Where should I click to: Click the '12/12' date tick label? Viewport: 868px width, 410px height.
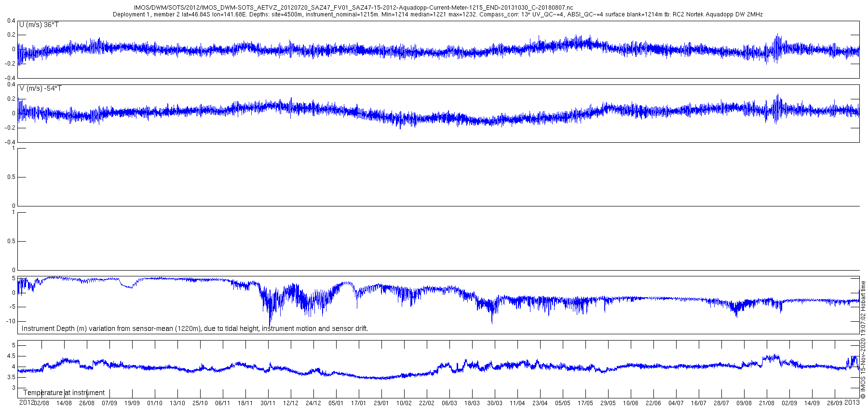pos(291,403)
